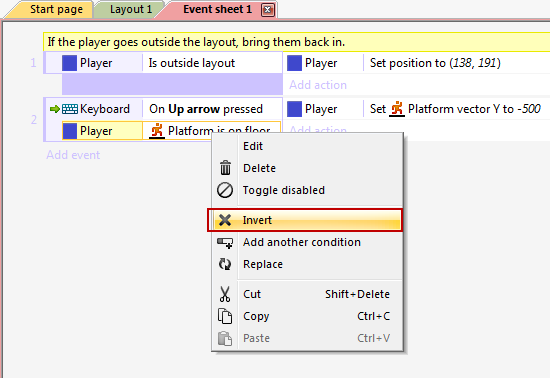
Task: Click Player name in event 1 condition
Action: coord(96,63)
